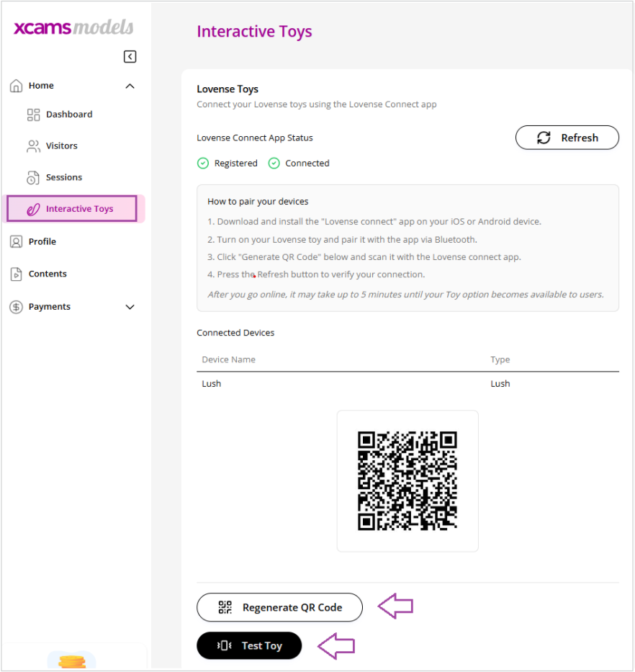Click the circular refresh arrows icon
Viewport: 635px width, 672px height.
click(x=544, y=138)
